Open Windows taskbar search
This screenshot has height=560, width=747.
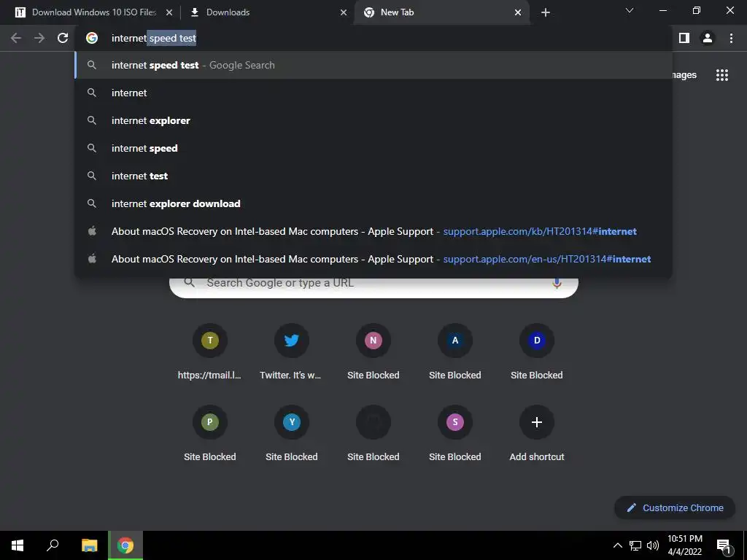point(53,545)
